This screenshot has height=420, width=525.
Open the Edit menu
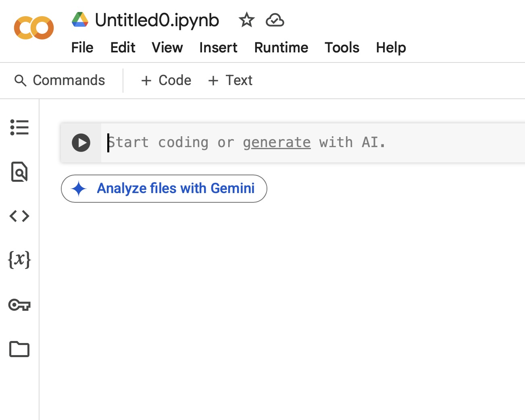pyautogui.click(x=123, y=48)
